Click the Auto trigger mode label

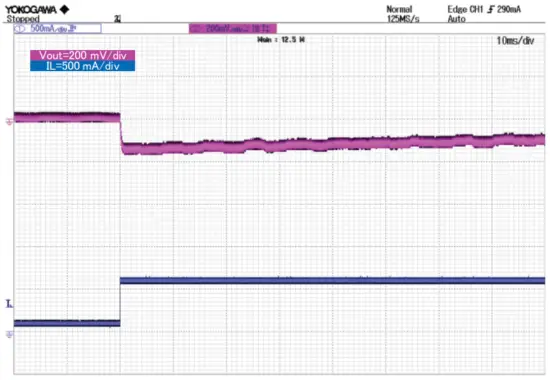(x=456, y=19)
